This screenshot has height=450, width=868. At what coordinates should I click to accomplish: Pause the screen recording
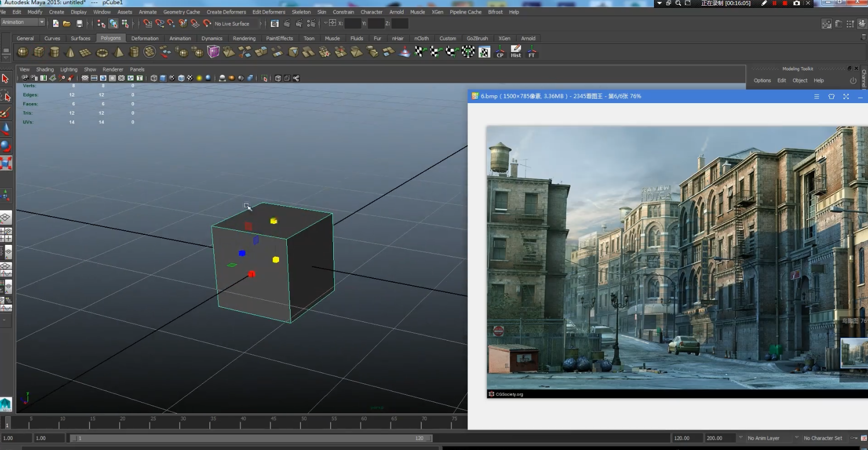coord(774,3)
